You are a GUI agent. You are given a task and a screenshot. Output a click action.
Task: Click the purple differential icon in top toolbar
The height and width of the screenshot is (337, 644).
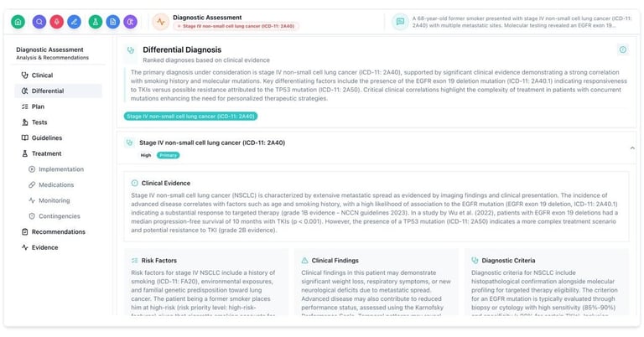click(130, 22)
